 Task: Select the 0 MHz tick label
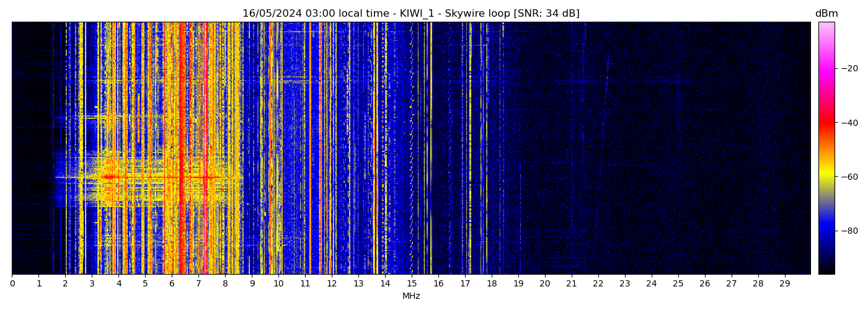point(12,284)
